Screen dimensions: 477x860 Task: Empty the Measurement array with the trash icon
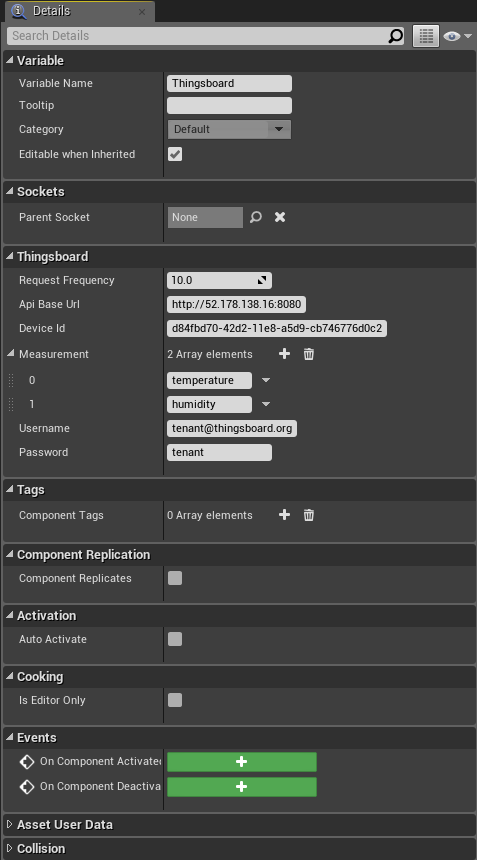(x=309, y=354)
